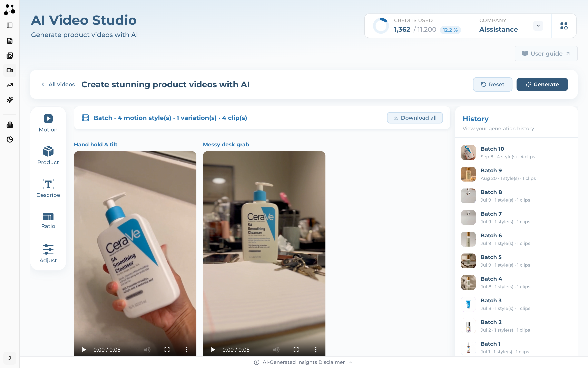Select the video camera sidebar icon

pos(10,70)
